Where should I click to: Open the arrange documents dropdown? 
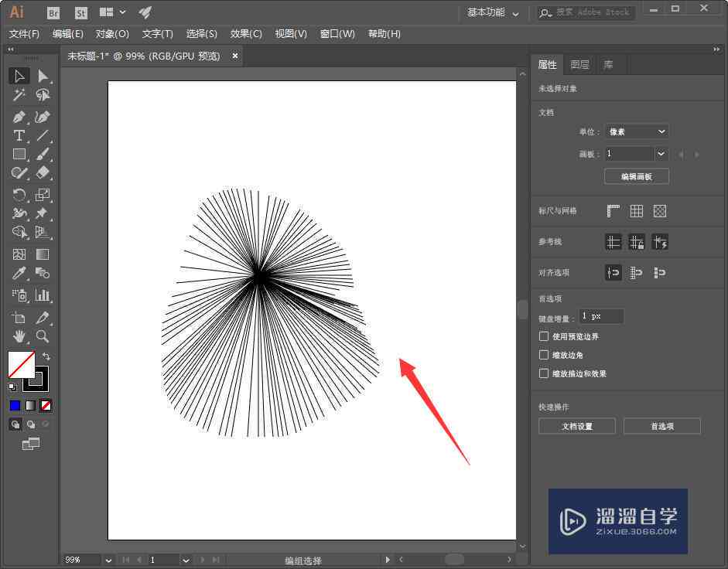coord(112,12)
